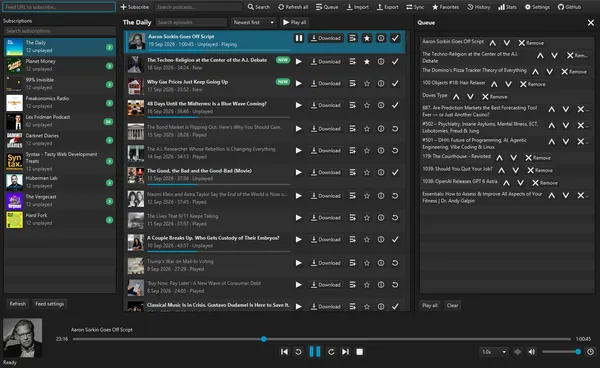Queue The Lives That 9/11 episode
Viewport: 600px width, 368px height.
[x=352, y=218]
